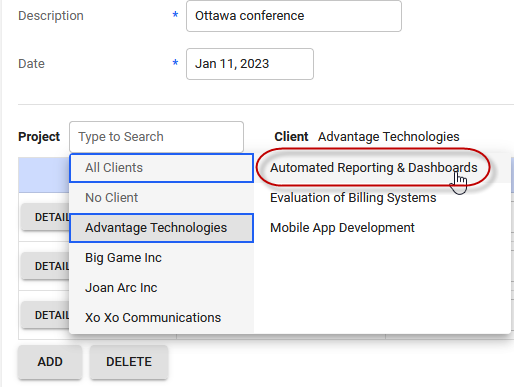Open the second DETAIL button
The width and height of the screenshot is (514, 387).
click(45, 266)
